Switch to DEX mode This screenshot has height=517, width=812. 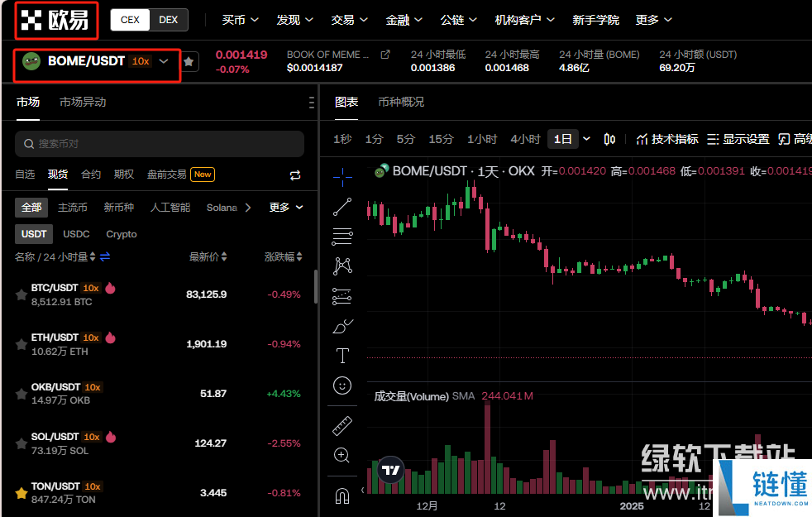click(169, 20)
